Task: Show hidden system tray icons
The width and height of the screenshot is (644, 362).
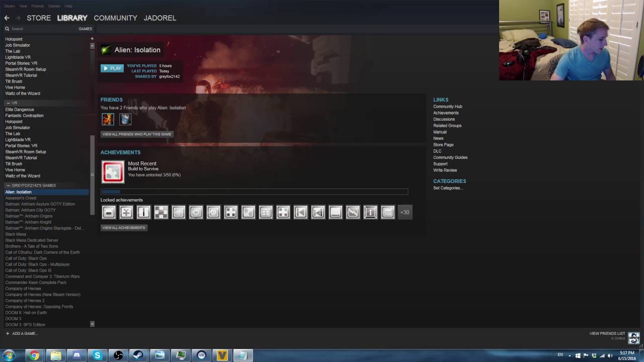Action: click(570, 355)
